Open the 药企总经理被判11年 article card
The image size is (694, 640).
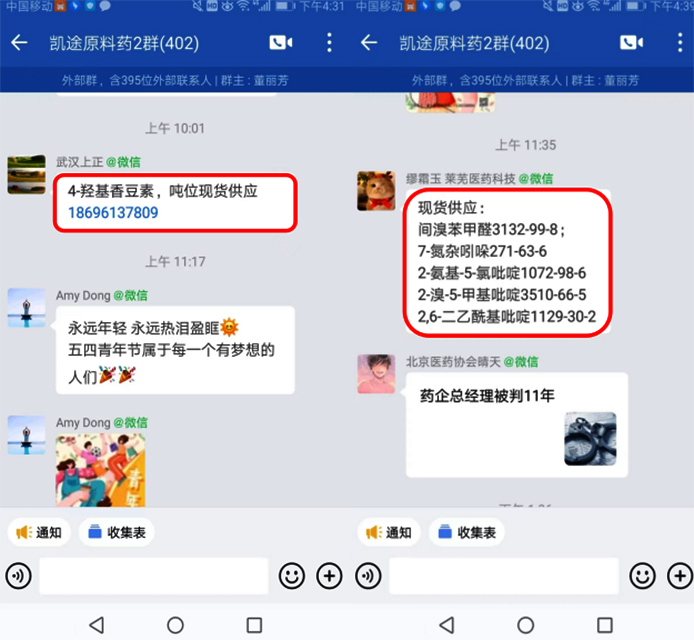(x=517, y=425)
